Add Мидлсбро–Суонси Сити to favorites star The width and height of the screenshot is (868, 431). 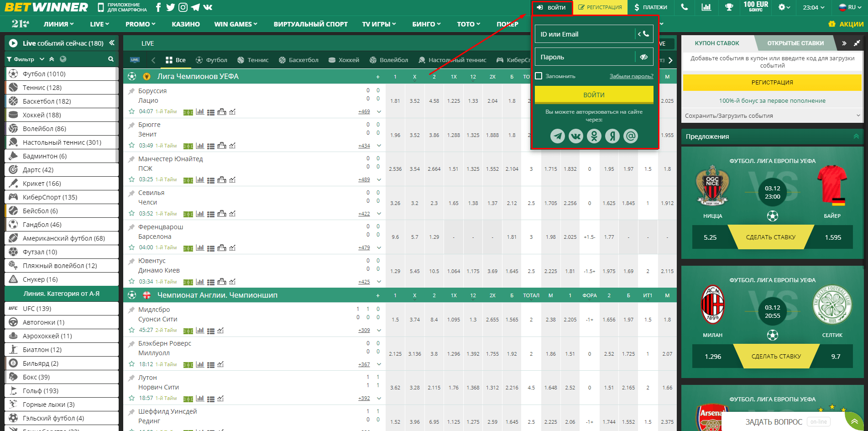[x=132, y=330]
